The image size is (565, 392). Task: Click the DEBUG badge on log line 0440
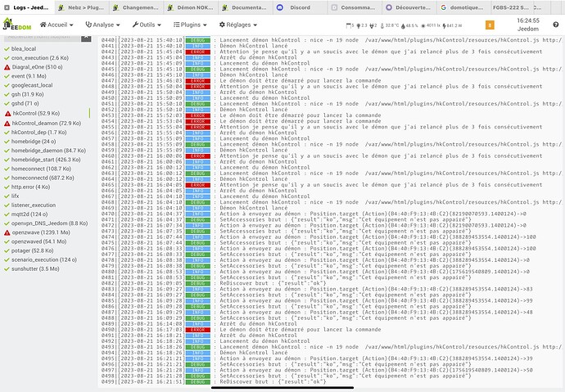click(x=198, y=40)
